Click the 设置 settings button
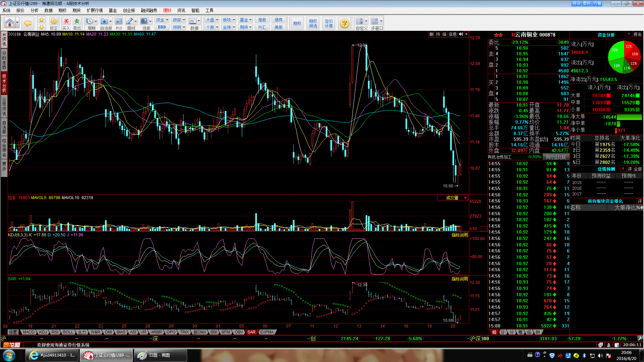 coord(13,332)
